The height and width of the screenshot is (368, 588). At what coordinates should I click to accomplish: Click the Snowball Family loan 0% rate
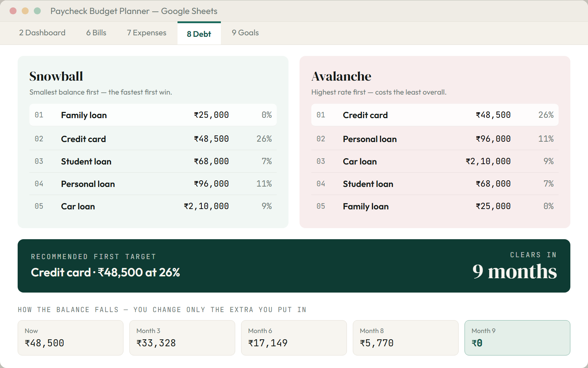[267, 115]
